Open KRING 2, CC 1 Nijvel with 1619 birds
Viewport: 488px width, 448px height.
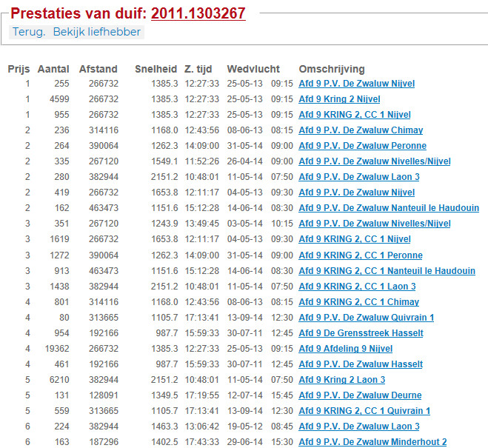355,239
